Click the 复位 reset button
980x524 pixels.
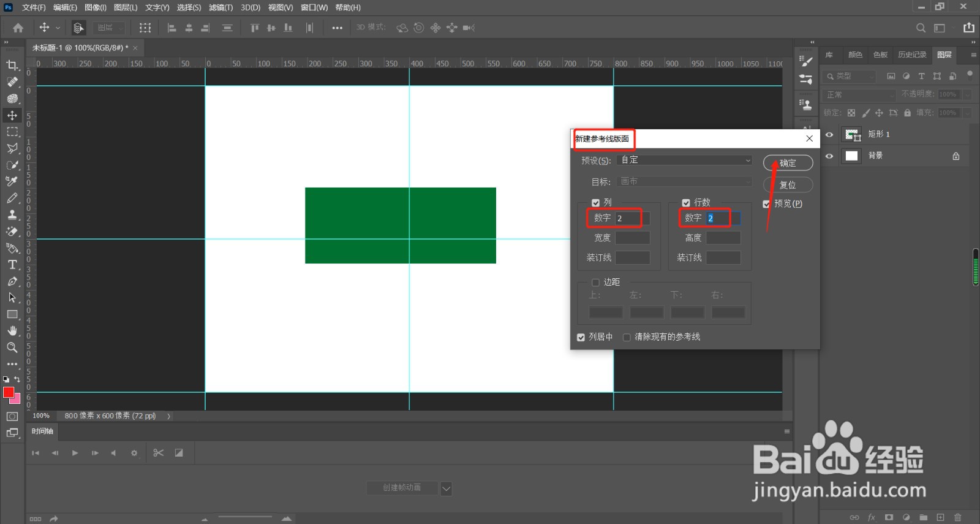(788, 185)
